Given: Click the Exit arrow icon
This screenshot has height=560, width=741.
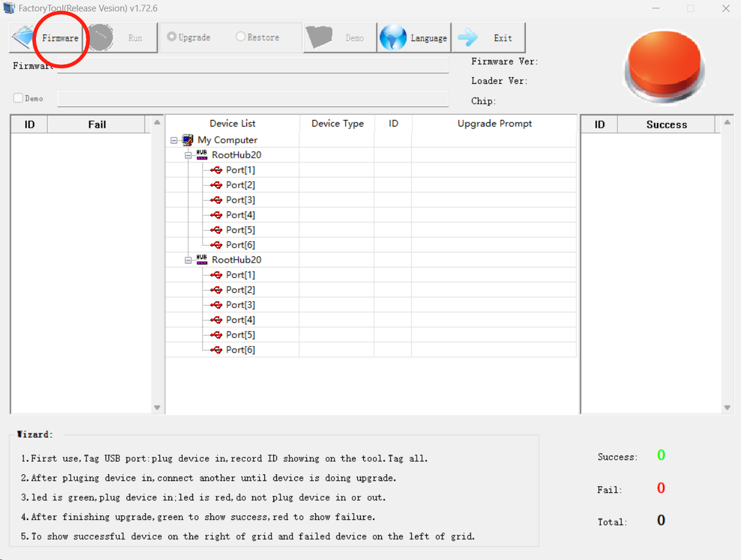Looking at the screenshot, I should pyautogui.click(x=468, y=38).
